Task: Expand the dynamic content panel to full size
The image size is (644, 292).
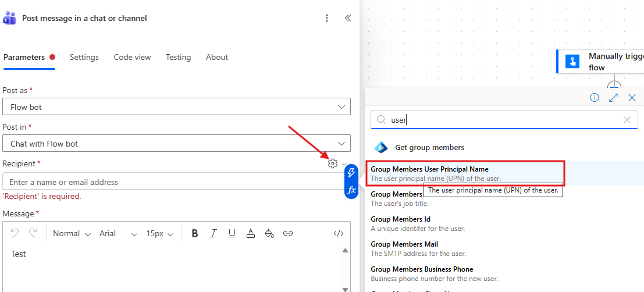Action: (613, 98)
